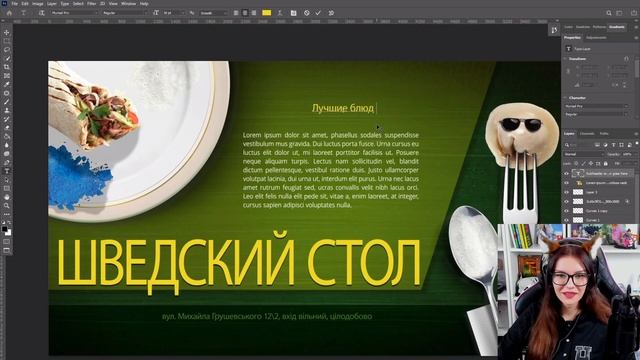Hide the Layer 3 layer
640x360 pixels.
coord(566,192)
